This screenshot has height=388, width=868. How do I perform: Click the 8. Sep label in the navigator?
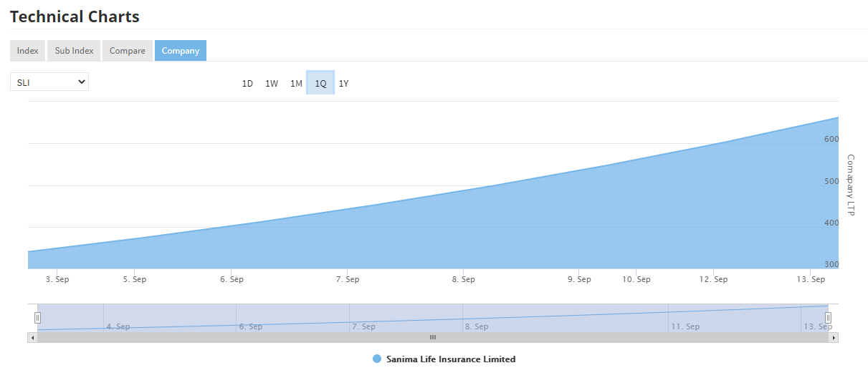[477, 326]
